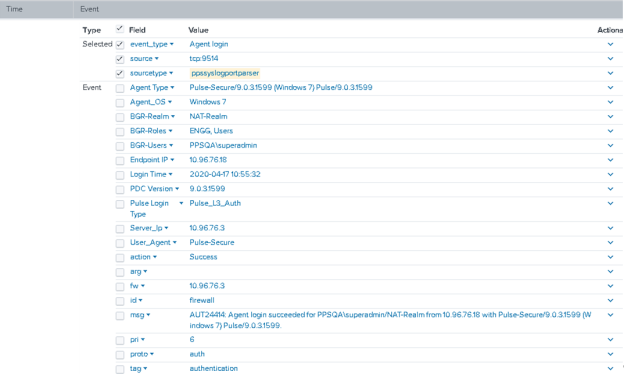Expand actions chevron for BGR-Users row

[610, 145]
